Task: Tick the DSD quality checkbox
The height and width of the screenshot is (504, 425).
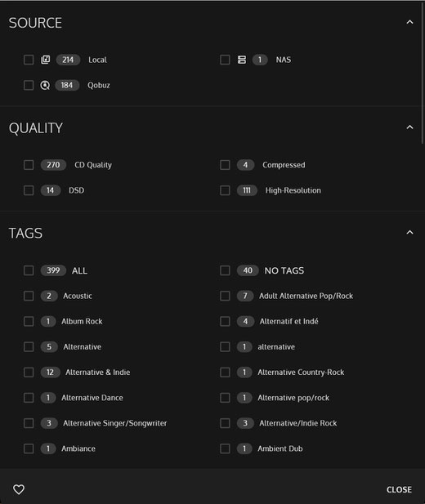Action: click(29, 190)
